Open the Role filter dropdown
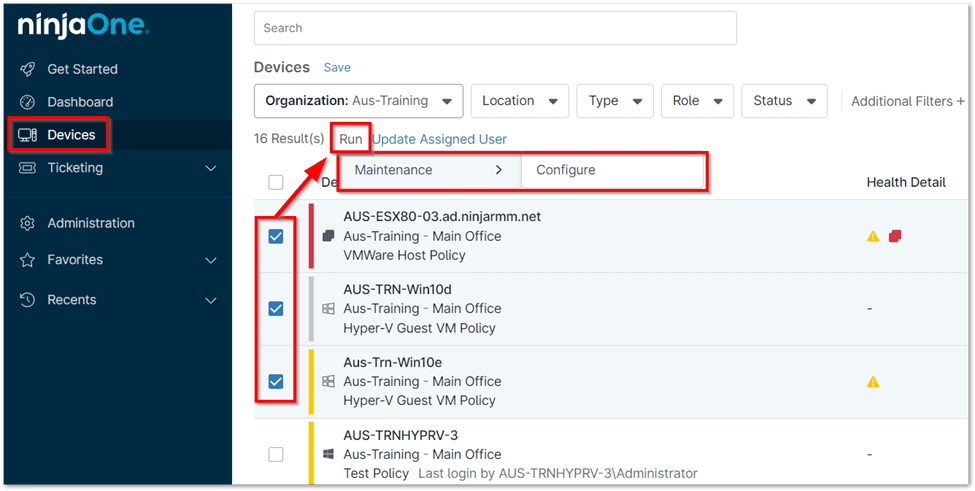 [x=697, y=101]
